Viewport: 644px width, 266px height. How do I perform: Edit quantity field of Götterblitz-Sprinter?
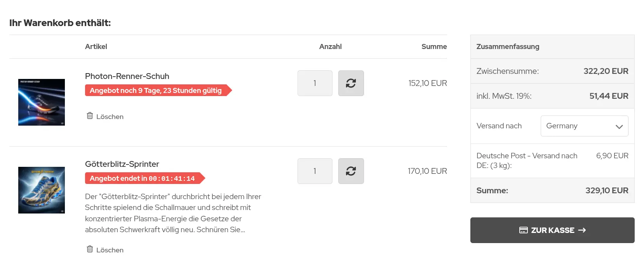[x=315, y=171]
